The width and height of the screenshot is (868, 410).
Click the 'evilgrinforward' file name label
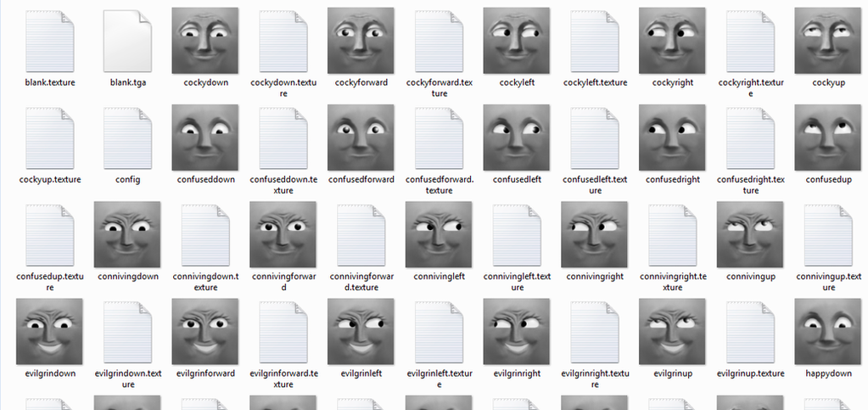(205, 373)
